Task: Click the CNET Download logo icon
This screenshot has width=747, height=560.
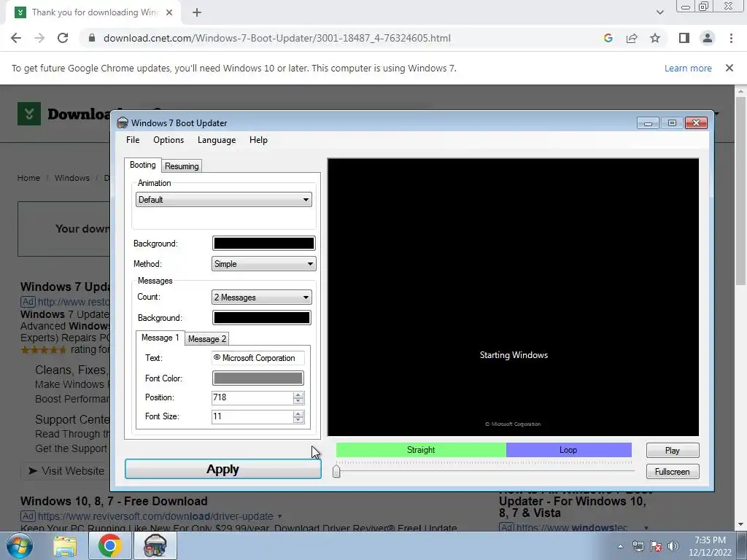Action: tap(29, 113)
